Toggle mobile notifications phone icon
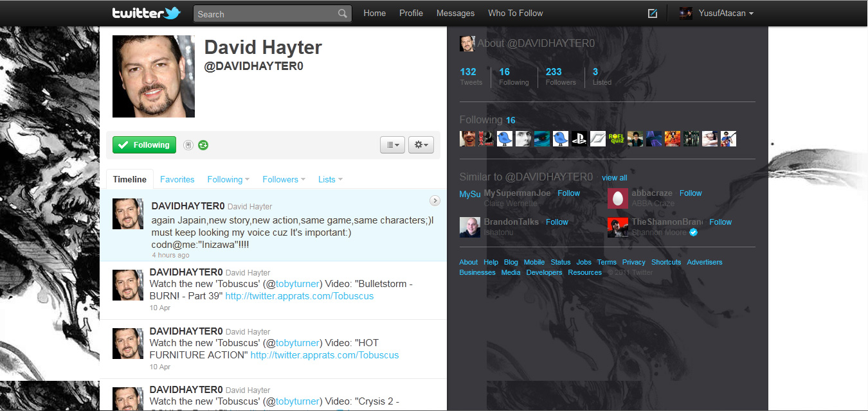Image resolution: width=868 pixels, height=411 pixels. tap(188, 145)
